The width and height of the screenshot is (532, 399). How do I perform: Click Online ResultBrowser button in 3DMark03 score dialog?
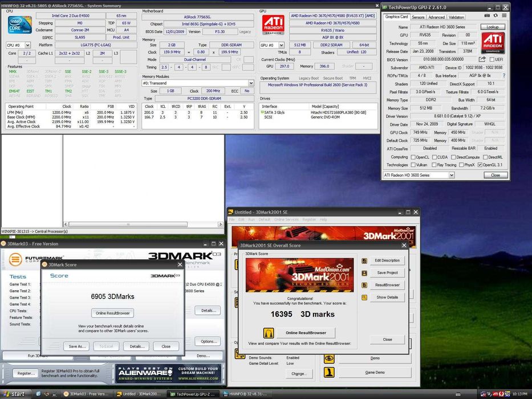point(113,313)
